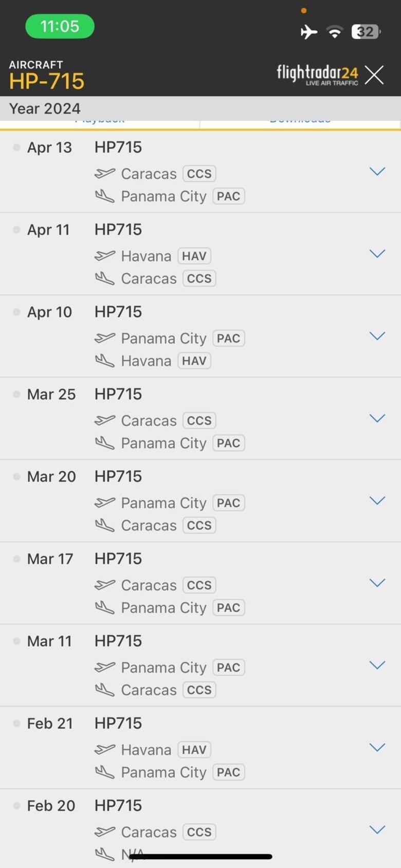
Task: Click the Flightradar24 logo
Action: coord(317,75)
